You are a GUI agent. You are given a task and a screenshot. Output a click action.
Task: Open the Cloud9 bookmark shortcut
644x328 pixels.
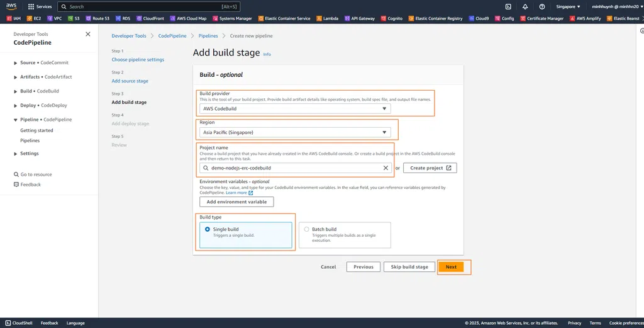[479, 18]
